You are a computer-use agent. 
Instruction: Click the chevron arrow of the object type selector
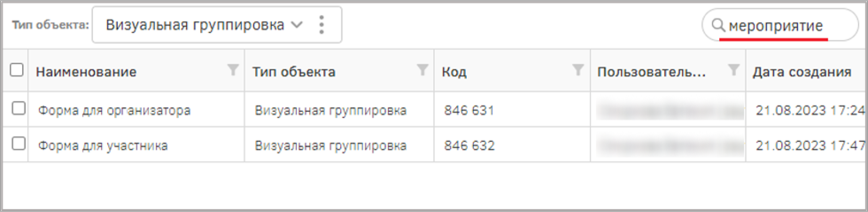pos(297,25)
